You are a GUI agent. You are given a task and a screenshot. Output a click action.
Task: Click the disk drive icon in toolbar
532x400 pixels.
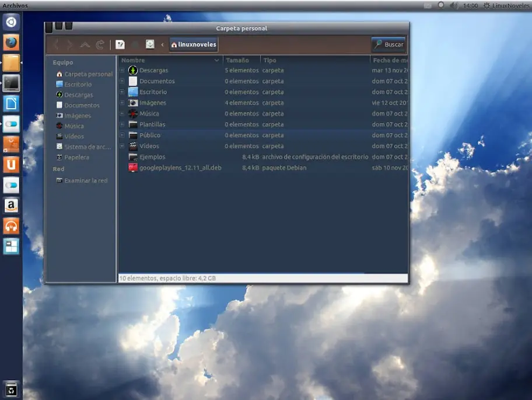(150, 44)
